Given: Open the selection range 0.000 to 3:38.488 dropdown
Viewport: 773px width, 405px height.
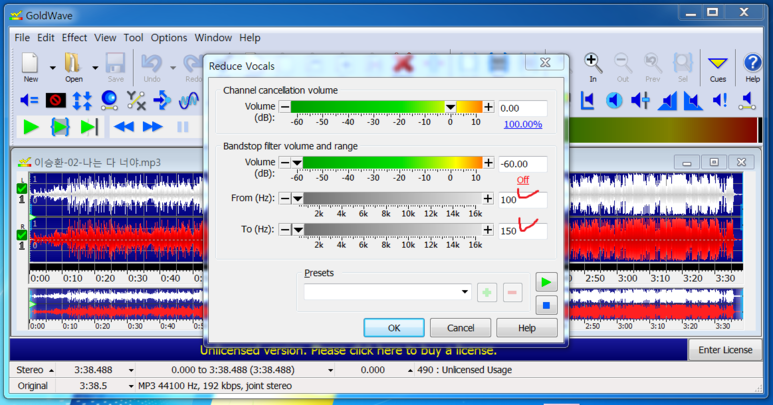Looking at the screenshot, I should click(x=330, y=370).
